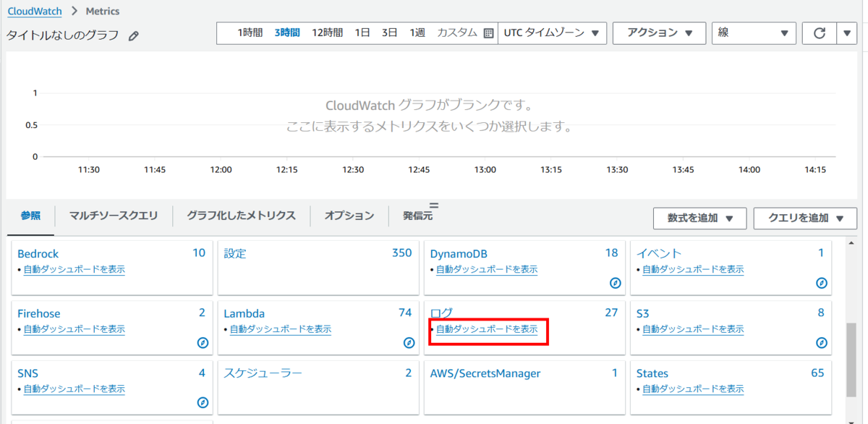Open the UTC タイムゾーン dropdown

tap(552, 33)
